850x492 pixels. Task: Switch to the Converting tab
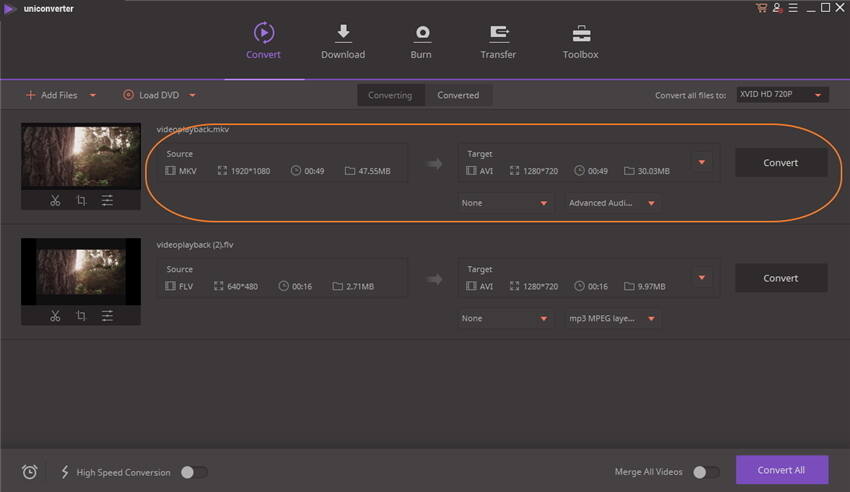coord(390,95)
